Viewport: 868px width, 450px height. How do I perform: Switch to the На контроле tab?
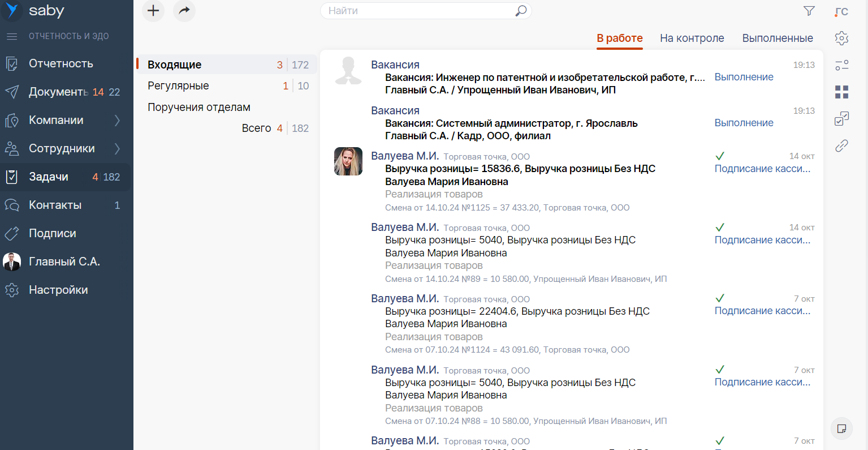pyautogui.click(x=692, y=38)
